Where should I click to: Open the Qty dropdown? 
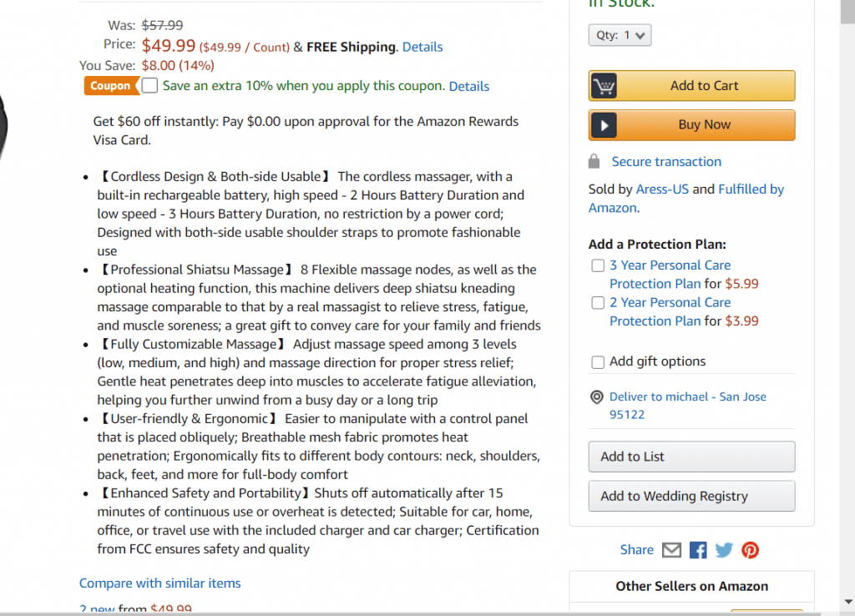[620, 35]
